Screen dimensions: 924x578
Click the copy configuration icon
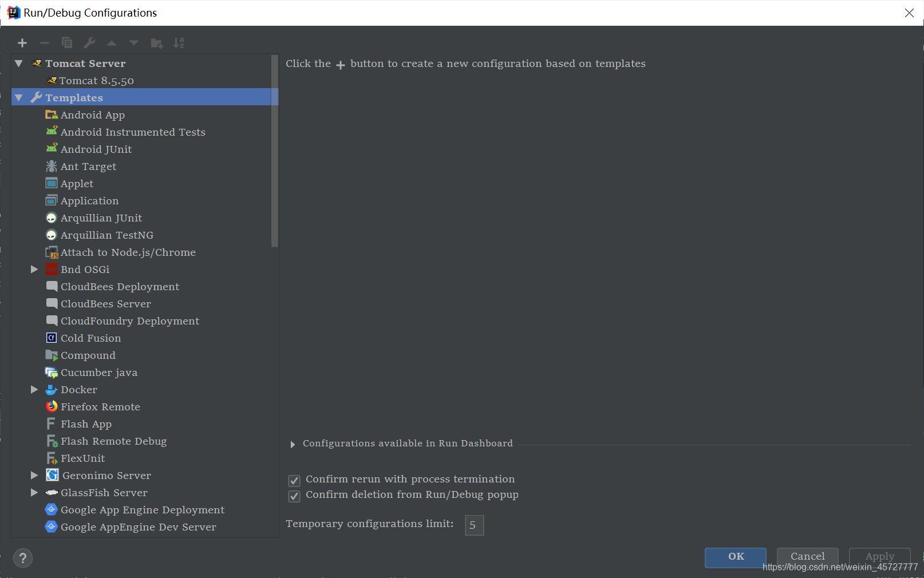tap(67, 43)
